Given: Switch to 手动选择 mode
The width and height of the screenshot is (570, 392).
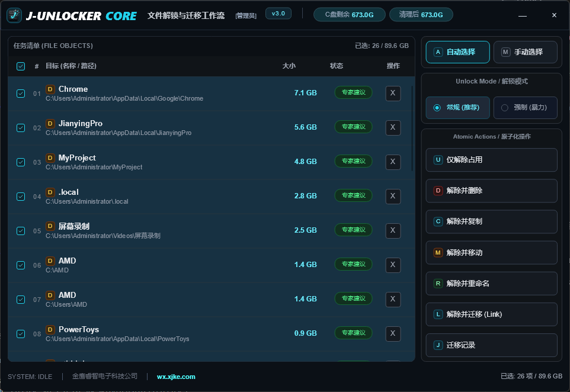Looking at the screenshot, I should point(526,52).
